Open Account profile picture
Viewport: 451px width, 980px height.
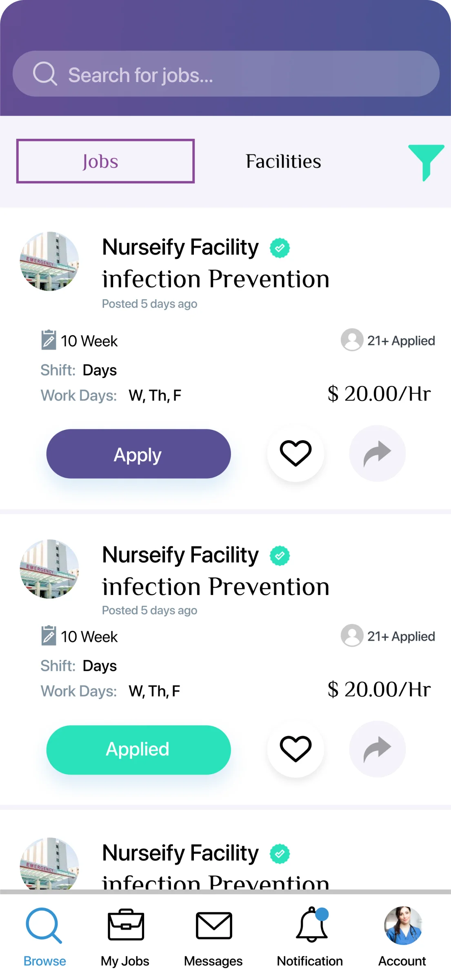coord(403,925)
